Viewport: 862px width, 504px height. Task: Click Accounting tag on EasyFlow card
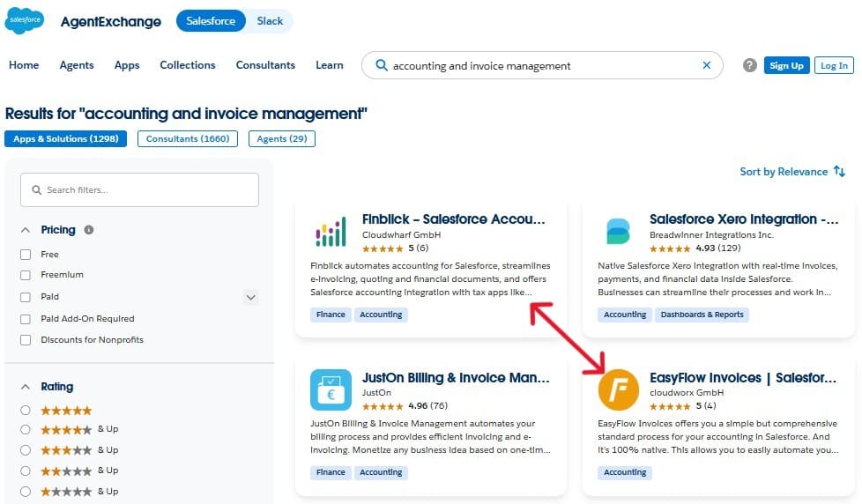pos(625,472)
